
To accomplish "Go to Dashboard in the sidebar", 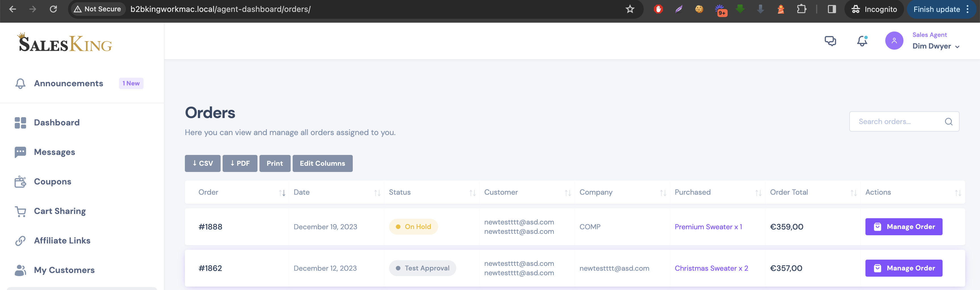I will pos(47,123).
